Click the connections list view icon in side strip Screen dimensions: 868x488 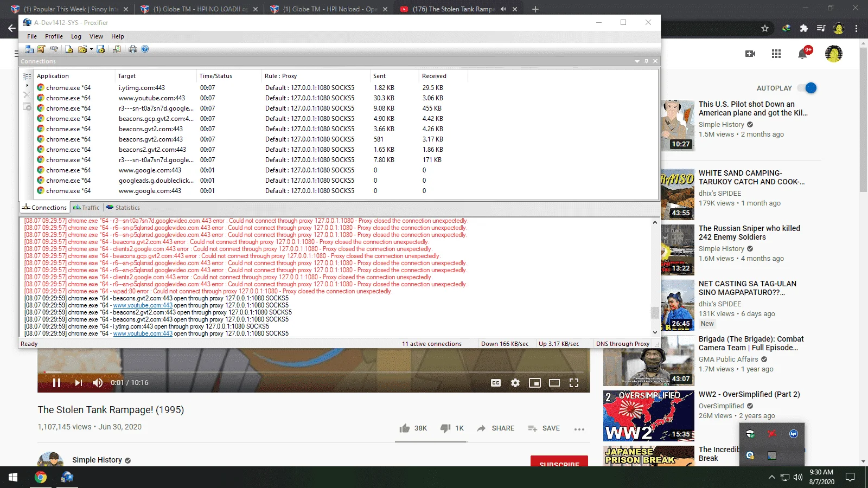click(27, 77)
